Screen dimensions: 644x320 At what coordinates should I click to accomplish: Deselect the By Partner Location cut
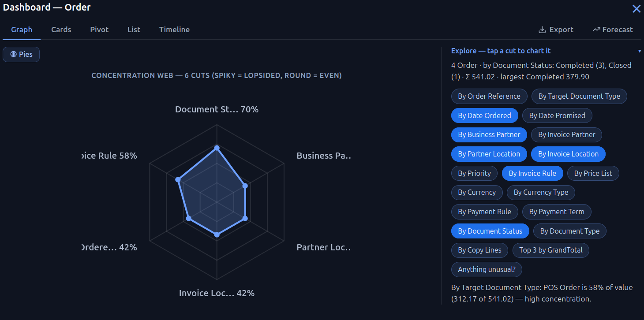[489, 154]
